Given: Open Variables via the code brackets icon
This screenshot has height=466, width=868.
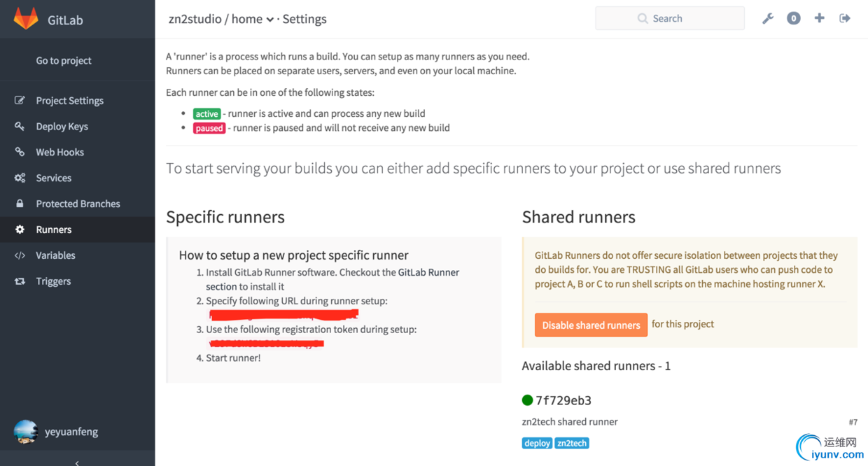Looking at the screenshot, I should (20, 256).
